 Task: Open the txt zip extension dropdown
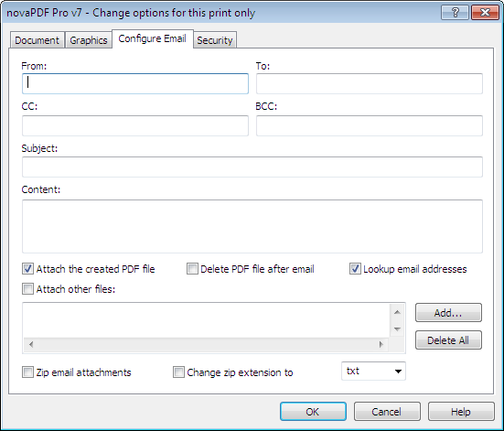tap(373, 372)
